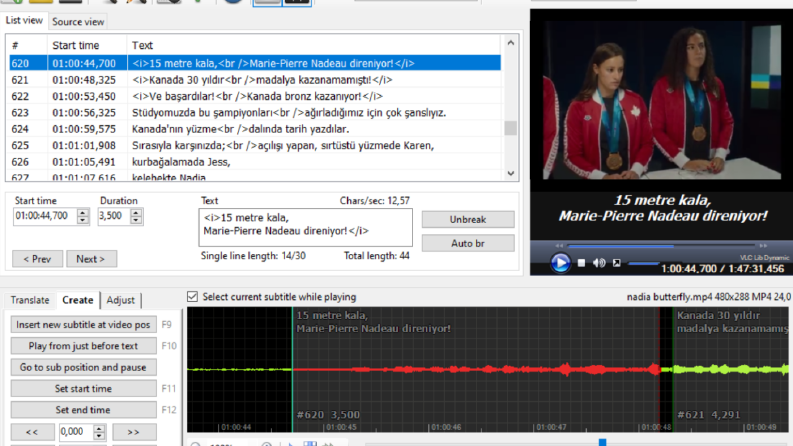The image size is (793, 446).
Task: Select subtitle row 624 Kanada'nın yüzme
Action: [255, 129]
